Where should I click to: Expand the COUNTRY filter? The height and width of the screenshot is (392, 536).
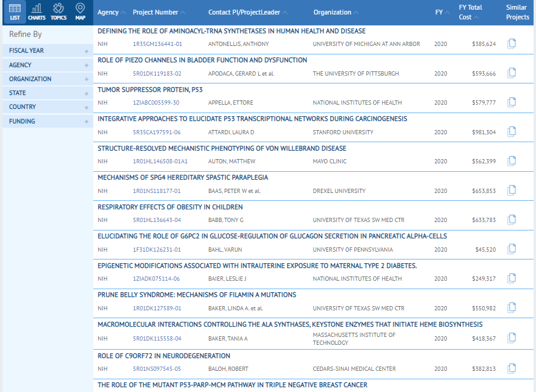coord(47,107)
